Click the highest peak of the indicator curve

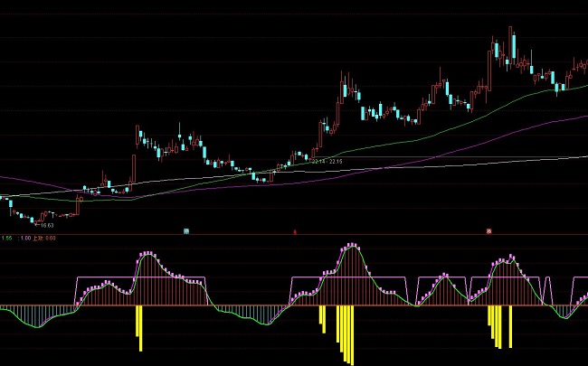click(351, 243)
